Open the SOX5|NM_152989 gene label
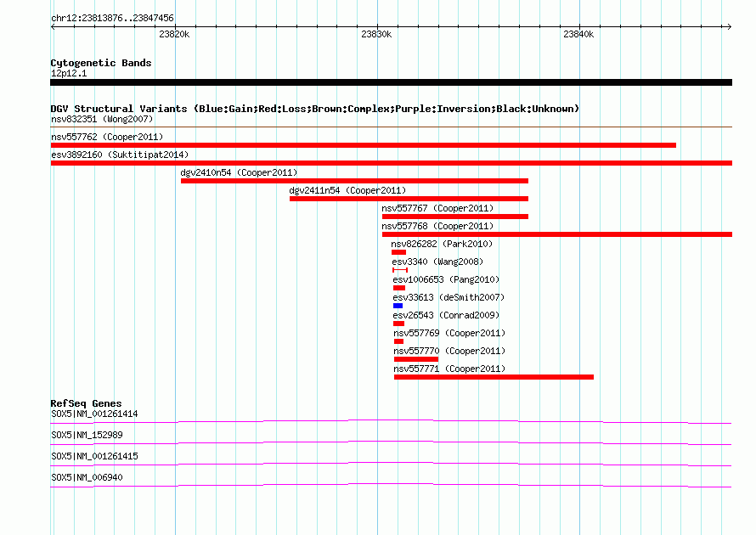The image size is (756, 535). [87, 435]
